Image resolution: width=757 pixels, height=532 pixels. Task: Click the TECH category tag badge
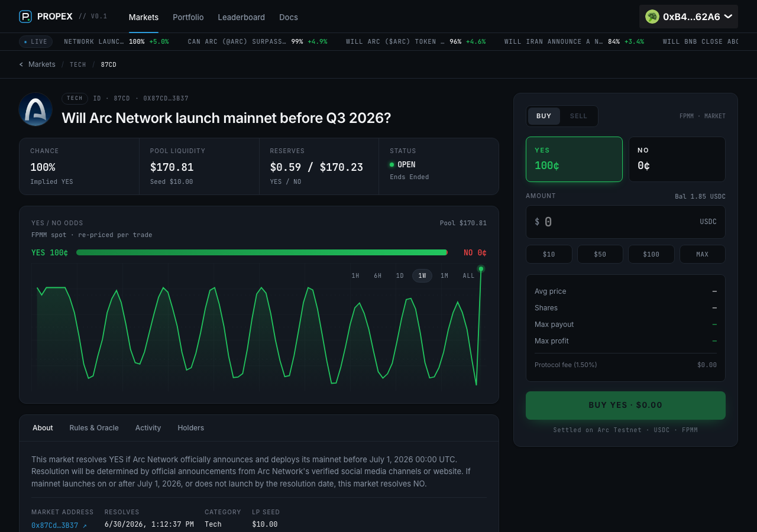point(75,99)
